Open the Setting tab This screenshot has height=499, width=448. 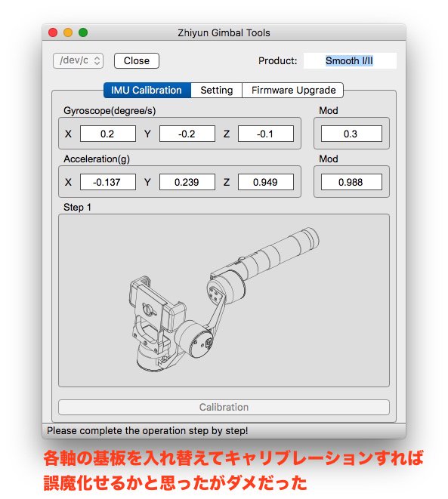coord(217,90)
